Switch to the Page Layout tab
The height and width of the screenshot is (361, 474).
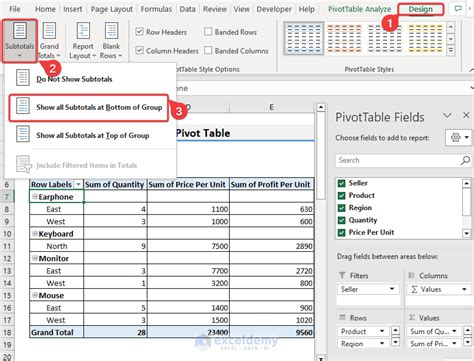[112, 9]
